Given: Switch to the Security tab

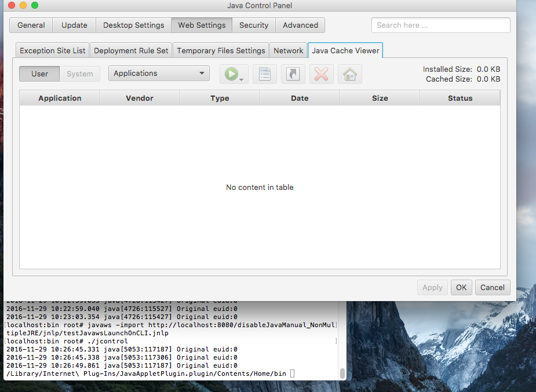Looking at the screenshot, I should click(254, 25).
